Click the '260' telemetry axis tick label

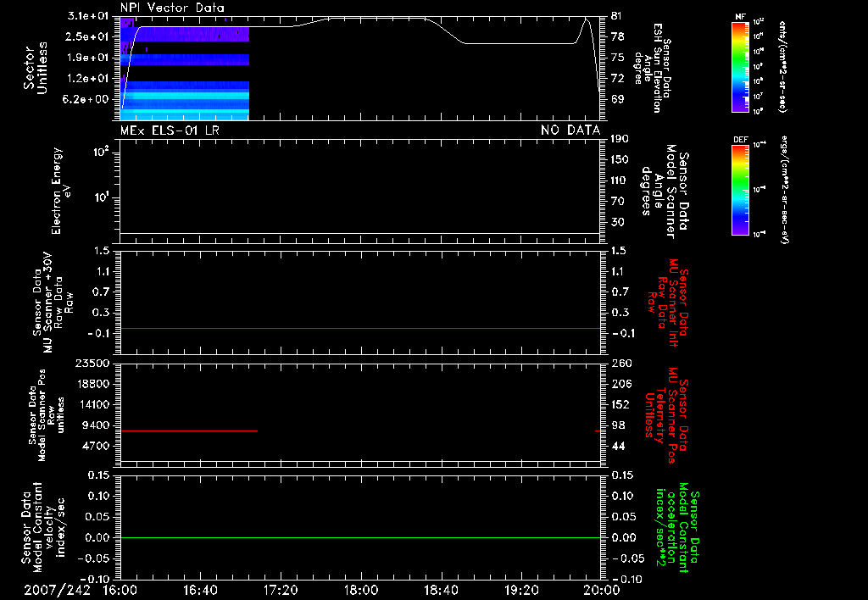(x=620, y=363)
